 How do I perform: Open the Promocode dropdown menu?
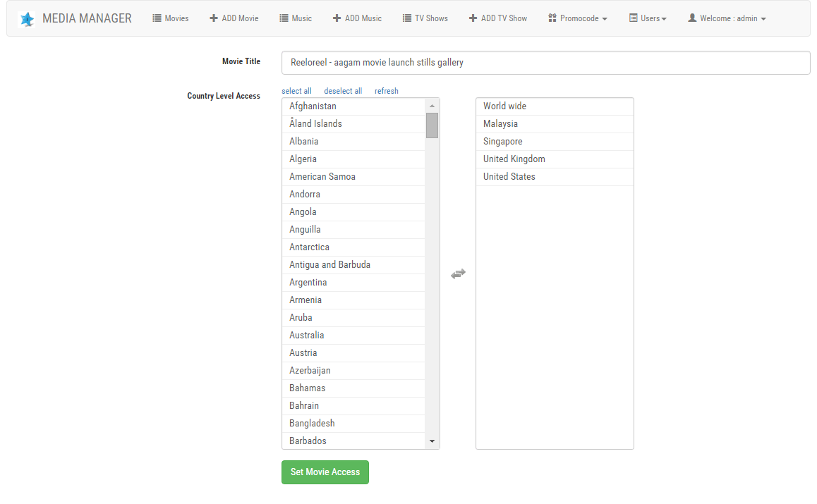pyautogui.click(x=578, y=18)
